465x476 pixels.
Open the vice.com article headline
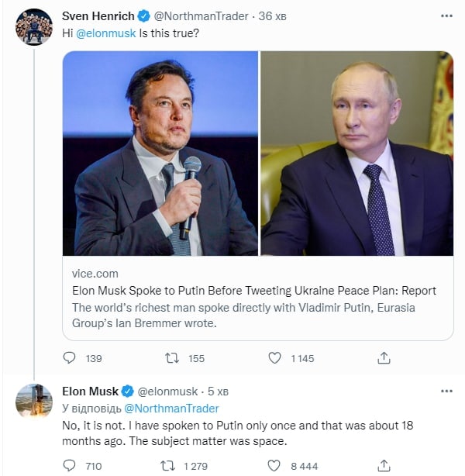point(253,291)
